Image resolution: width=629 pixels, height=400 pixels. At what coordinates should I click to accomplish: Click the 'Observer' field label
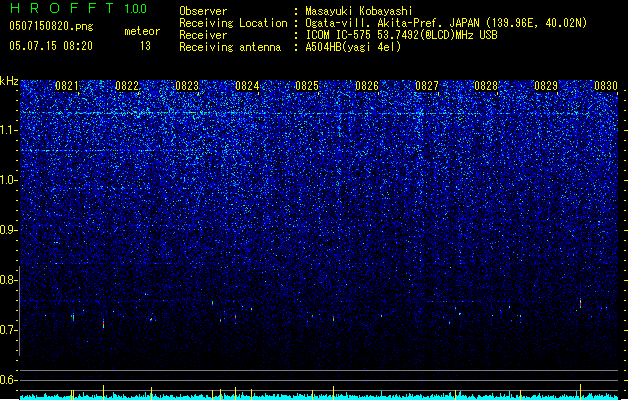(x=203, y=11)
